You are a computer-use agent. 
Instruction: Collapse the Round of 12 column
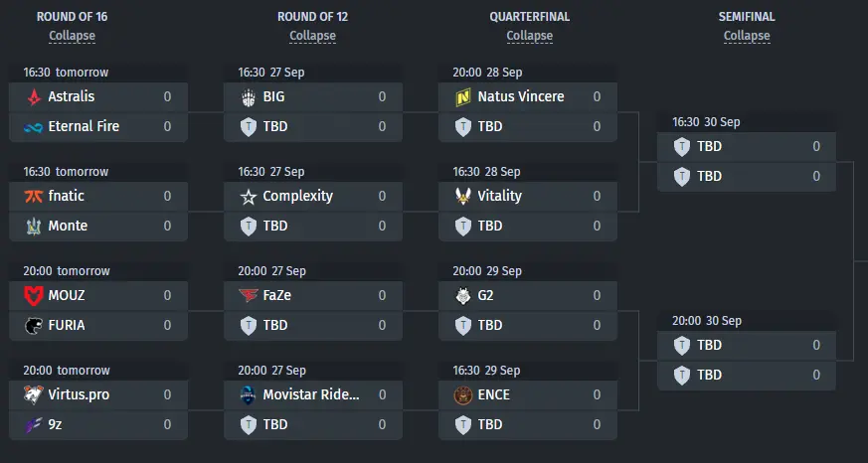pyautogui.click(x=313, y=36)
